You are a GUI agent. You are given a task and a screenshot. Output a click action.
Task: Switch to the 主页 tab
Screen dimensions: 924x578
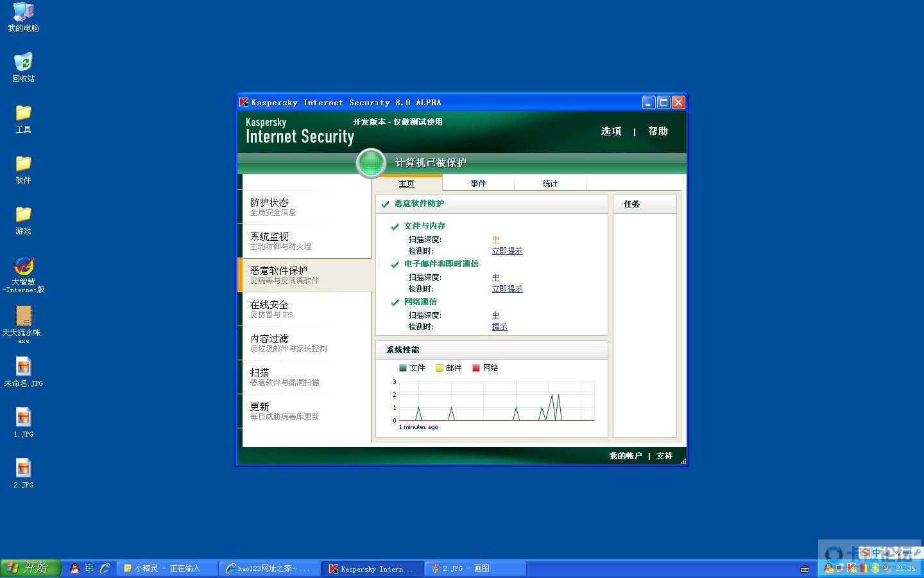pyautogui.click(x=406, y=184)
